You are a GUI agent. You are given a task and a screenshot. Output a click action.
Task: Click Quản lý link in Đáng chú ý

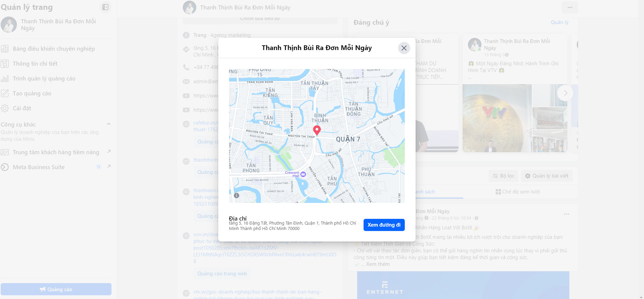[560, 22]
